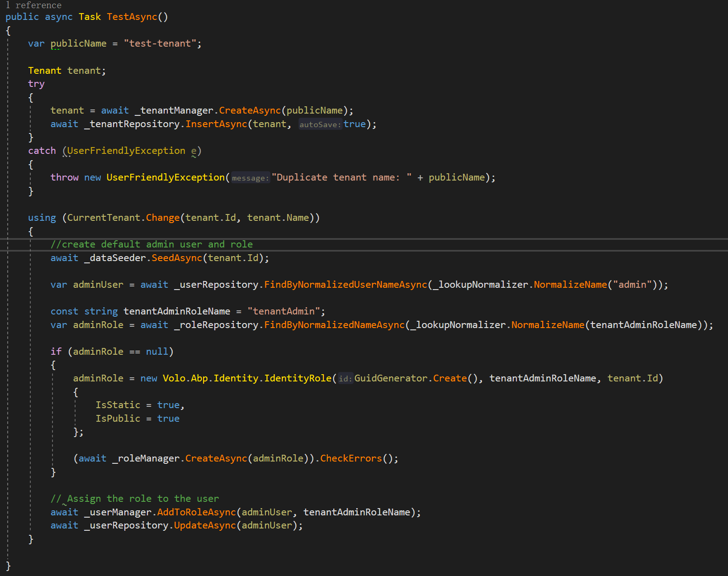Select the TestAsync method name
Viewport: 728px width, 576px height.
[x=131, y=17]
